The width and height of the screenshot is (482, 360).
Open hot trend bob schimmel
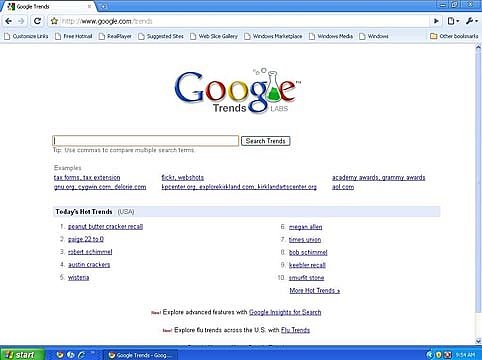[308, 252]
